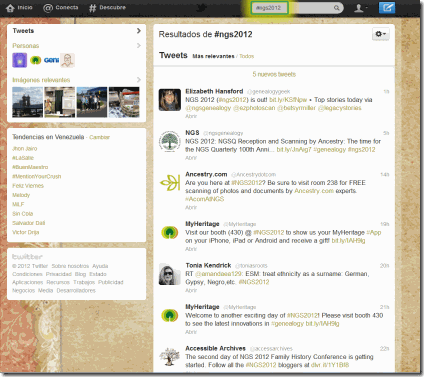Select trending topic Salvador Dalí

(29, 223)
